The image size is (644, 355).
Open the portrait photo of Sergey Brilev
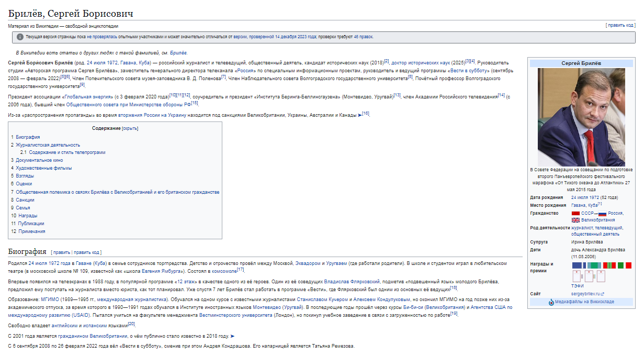click(581, 117)
